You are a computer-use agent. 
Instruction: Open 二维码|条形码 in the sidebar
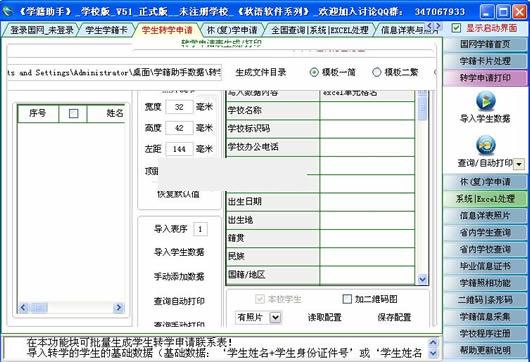(x=485, y=300)
